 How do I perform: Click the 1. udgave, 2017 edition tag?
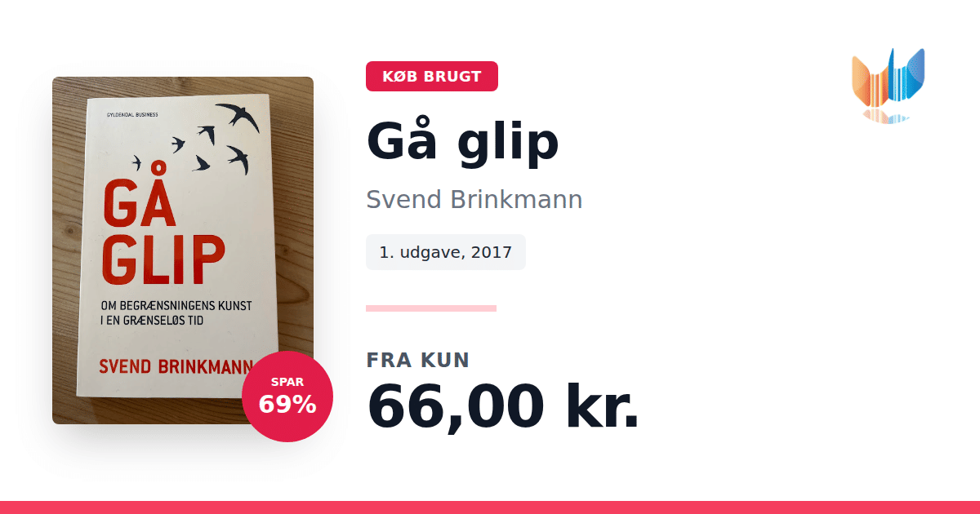pos(446,252)
